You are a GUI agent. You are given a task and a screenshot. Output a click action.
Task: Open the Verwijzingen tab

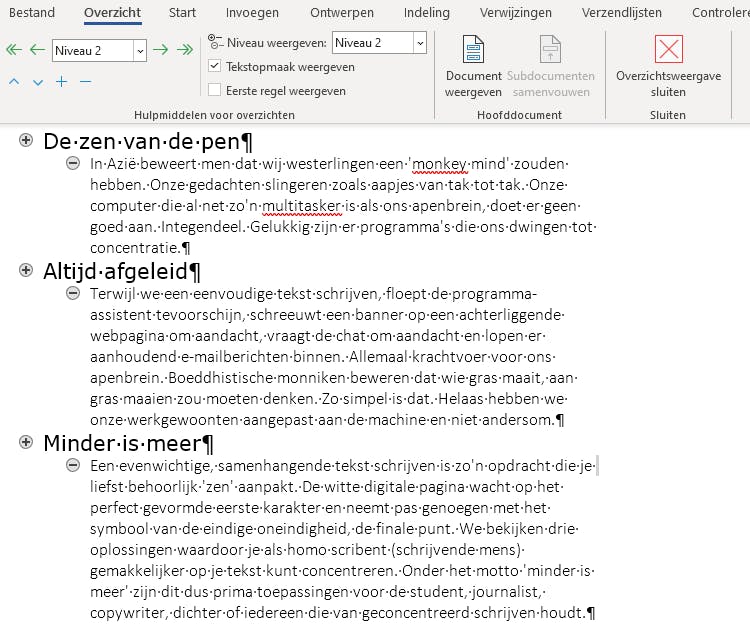516,12
